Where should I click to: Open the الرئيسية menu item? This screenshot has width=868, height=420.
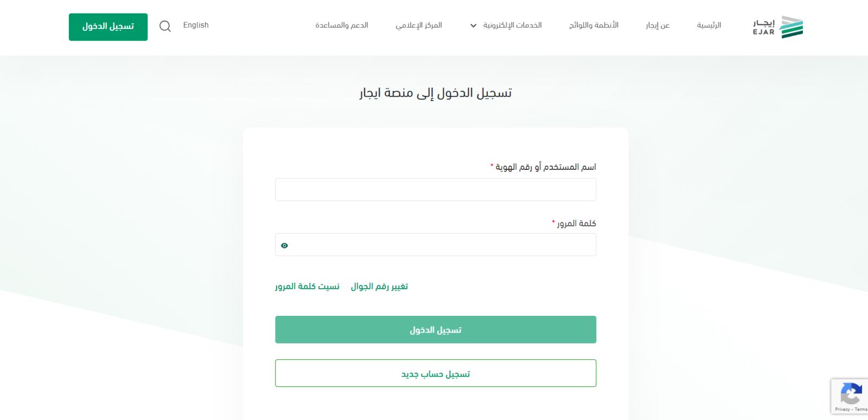(708, 25)
